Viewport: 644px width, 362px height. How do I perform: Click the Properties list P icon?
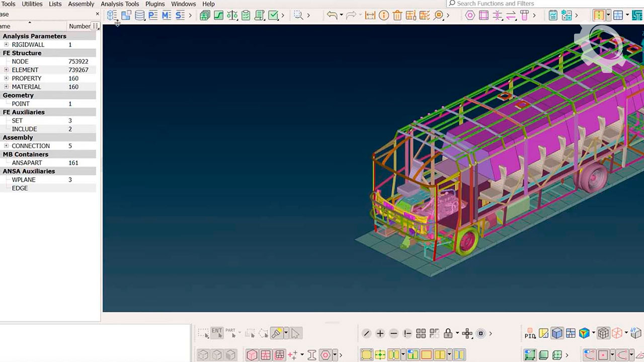click(x=153, y=15)
